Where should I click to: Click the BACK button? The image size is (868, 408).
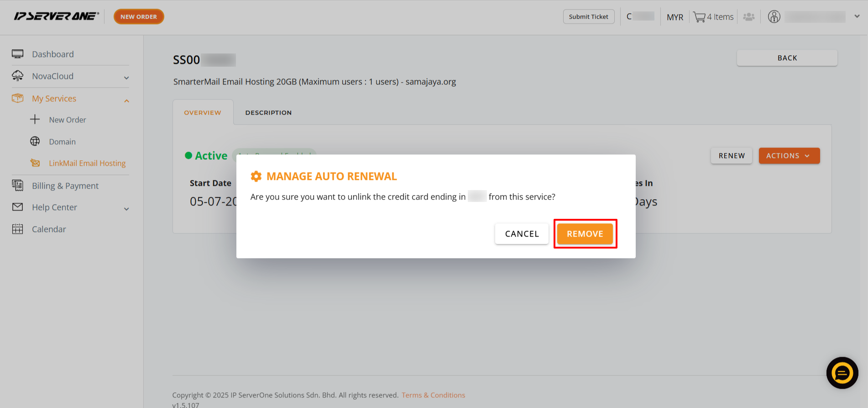[787, 58]
